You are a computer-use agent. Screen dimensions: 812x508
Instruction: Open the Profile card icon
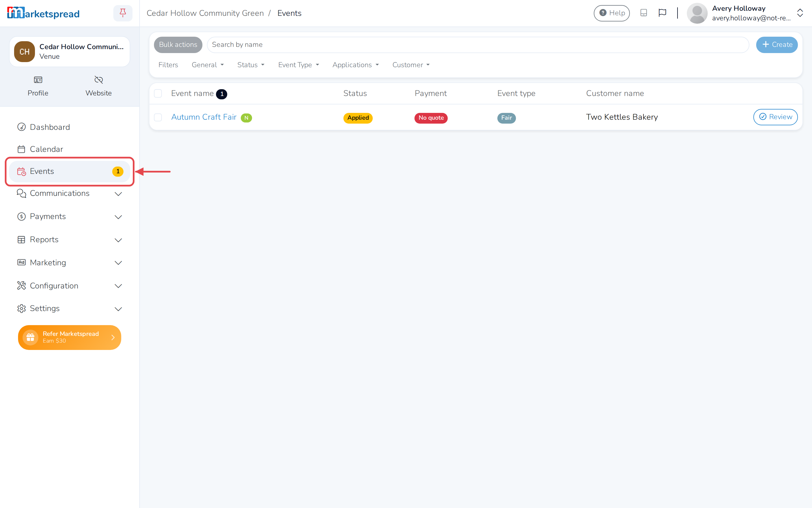pyautogui.click(x=38, y=80)
